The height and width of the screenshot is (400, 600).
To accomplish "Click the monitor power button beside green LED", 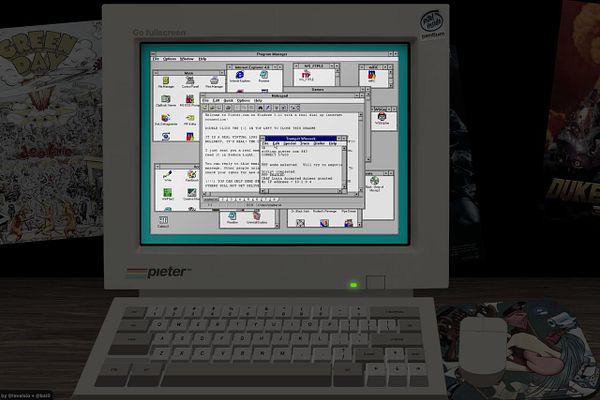I will 375,282.
